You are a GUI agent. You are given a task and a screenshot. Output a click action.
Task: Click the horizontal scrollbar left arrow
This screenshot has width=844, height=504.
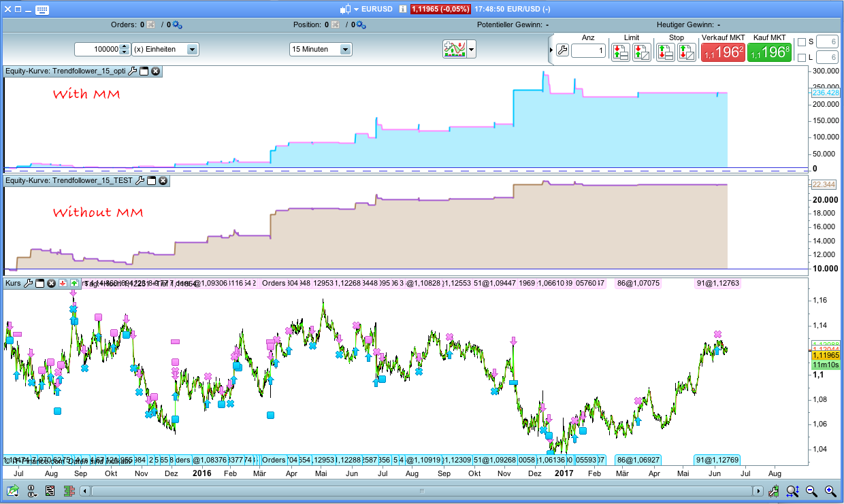85,490
